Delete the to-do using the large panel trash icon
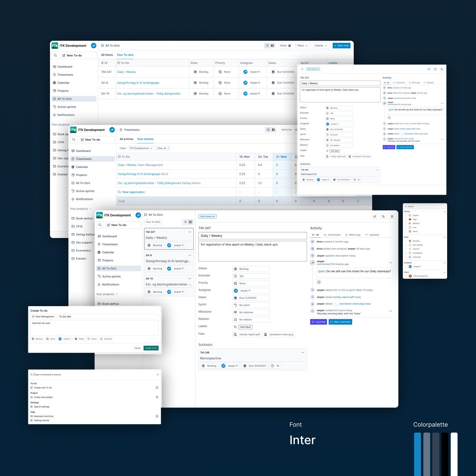 point(392,217)
